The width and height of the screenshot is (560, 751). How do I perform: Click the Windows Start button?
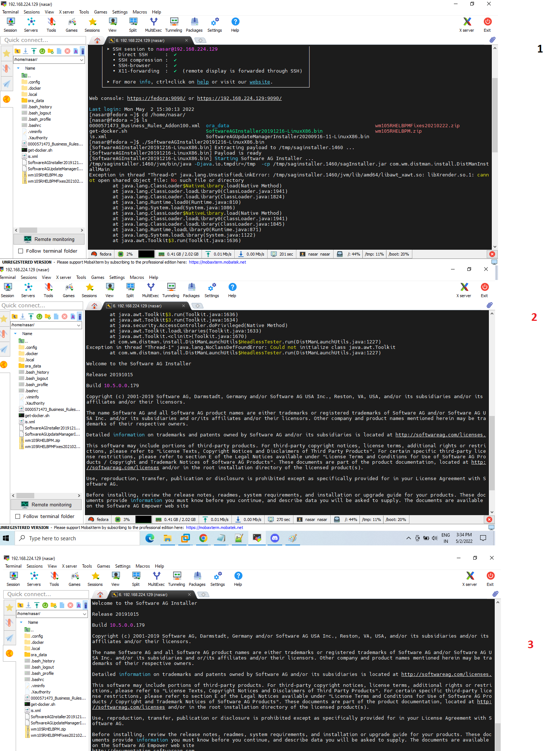(x=6, y=538)
